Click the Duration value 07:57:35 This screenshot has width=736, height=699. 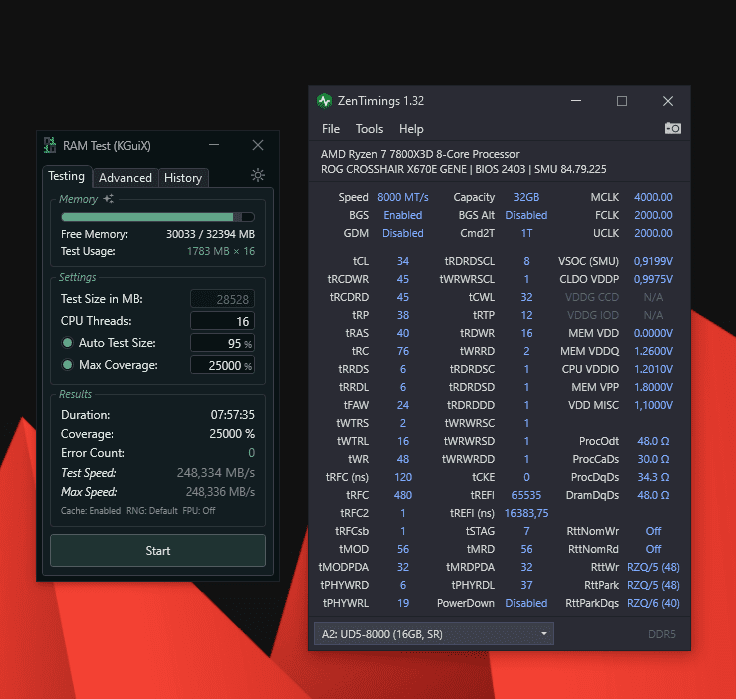[x=232, y=415]
